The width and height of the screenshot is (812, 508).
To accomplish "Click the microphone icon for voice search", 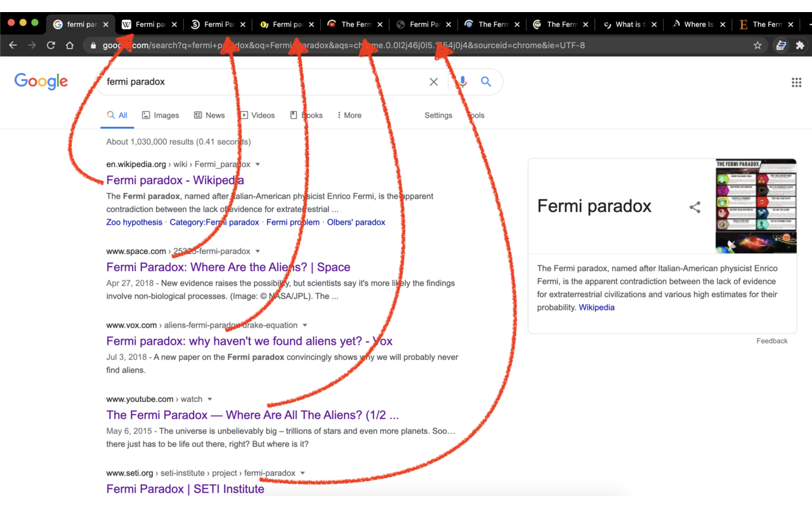I will coord(461,81).
